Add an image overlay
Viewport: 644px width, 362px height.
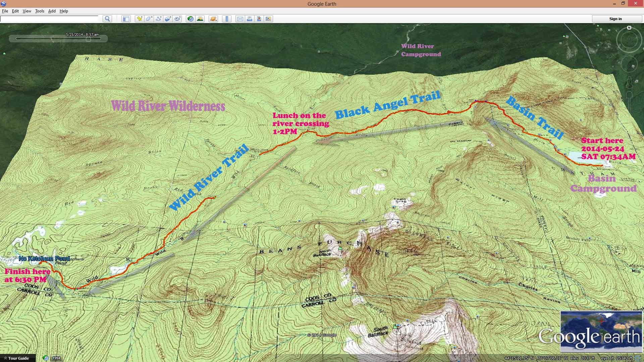pos(168,19)
